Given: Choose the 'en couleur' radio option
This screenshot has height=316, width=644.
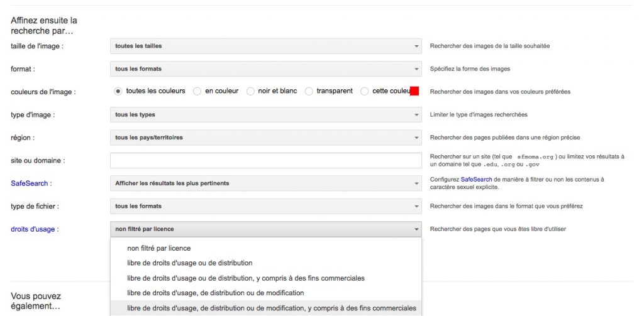Looking at the screenshot, I should pos(197,91).
